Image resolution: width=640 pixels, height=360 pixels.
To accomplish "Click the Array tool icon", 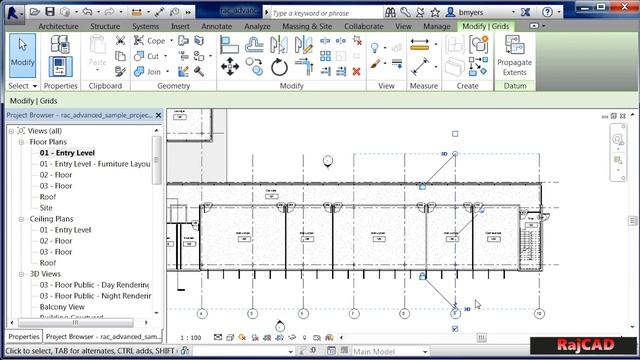I will pyautogui.click(x=325, y=56).
